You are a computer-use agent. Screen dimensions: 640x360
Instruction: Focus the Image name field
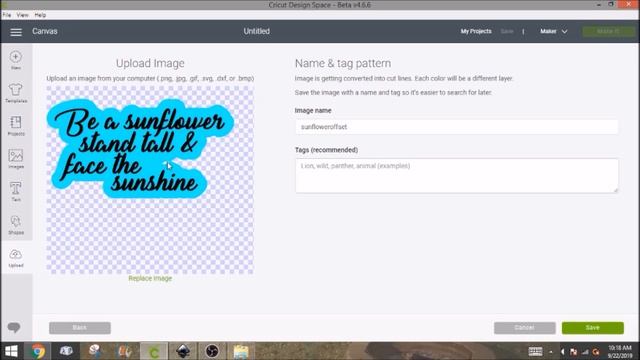click(x=456, y=127)
